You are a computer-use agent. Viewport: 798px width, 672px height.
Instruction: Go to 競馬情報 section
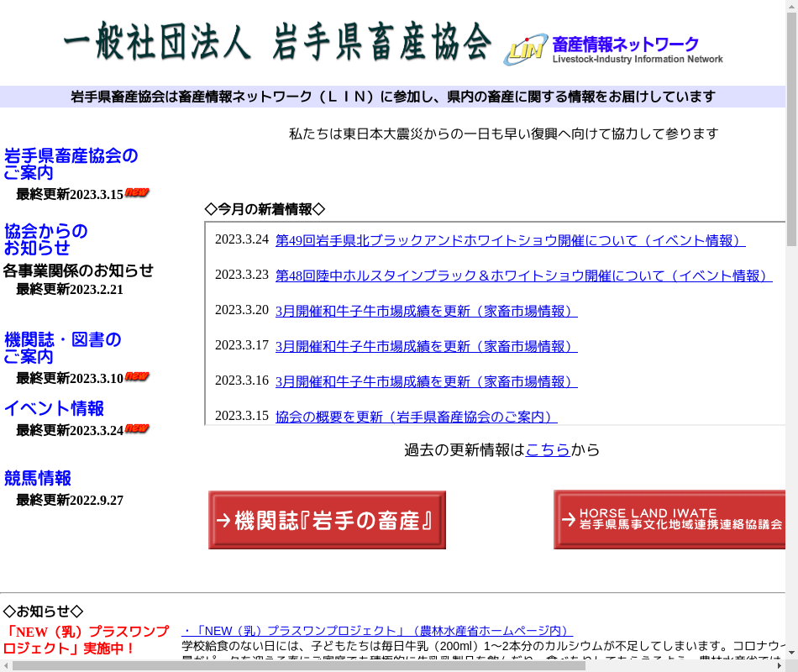click(37, 478)
